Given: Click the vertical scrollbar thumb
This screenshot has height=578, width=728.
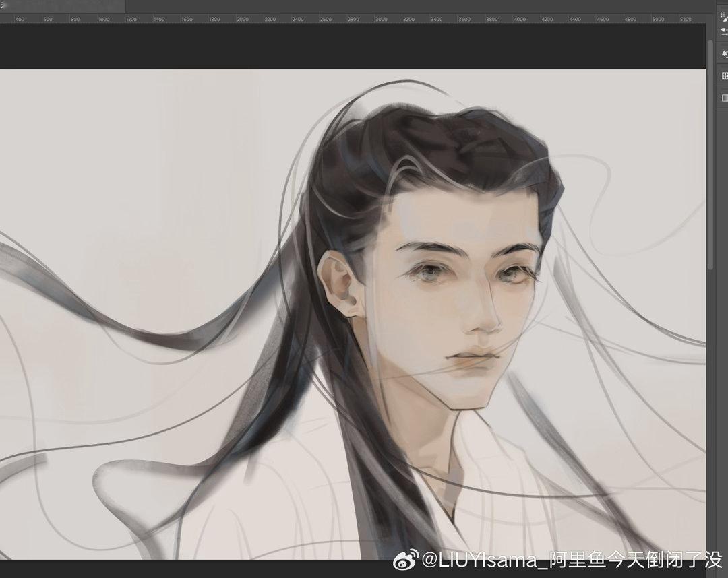Looking at the screenshot, I should point(710,154).
